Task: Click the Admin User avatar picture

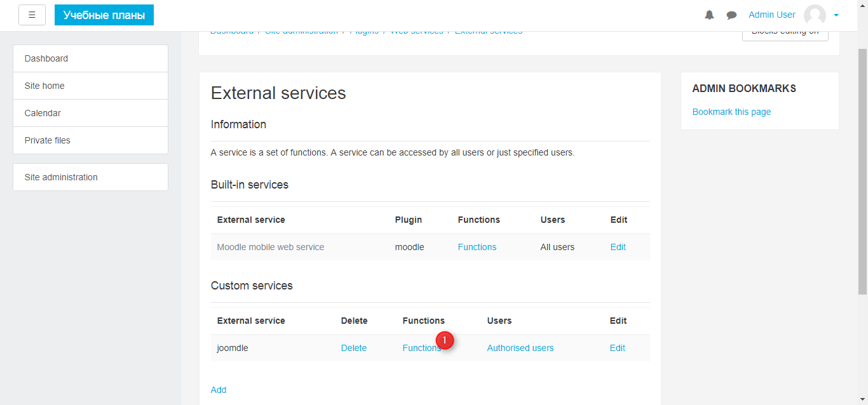Action: pos(815,15)
